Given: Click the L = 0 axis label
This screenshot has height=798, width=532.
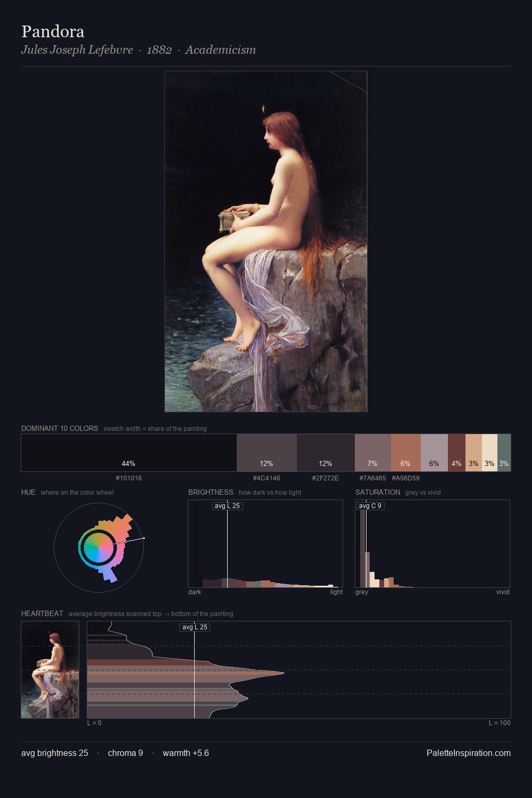Looking at the screenshot, I should (94, 723).
